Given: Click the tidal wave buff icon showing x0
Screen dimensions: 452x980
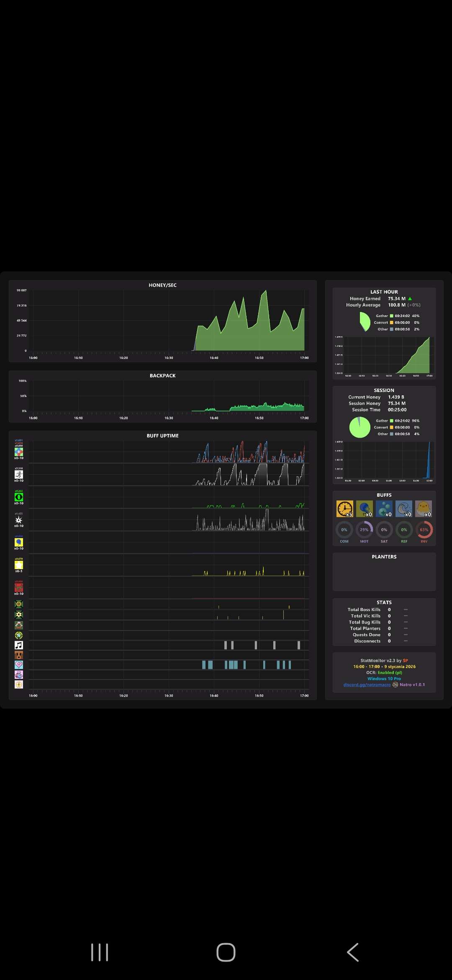Looking at the screenshot, I should (x=404, y=509).
